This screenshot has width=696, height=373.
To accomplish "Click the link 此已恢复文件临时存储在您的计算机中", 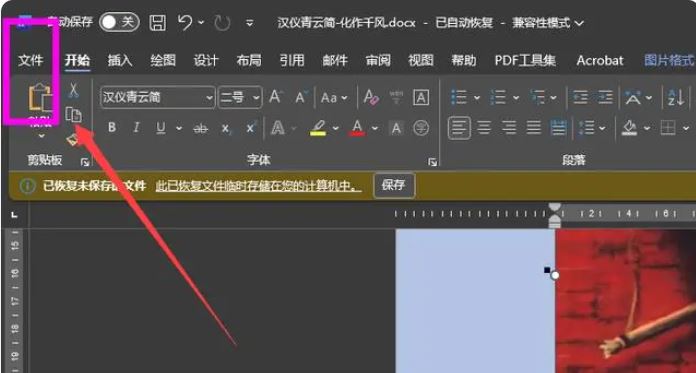I will [x=258, y=186].
